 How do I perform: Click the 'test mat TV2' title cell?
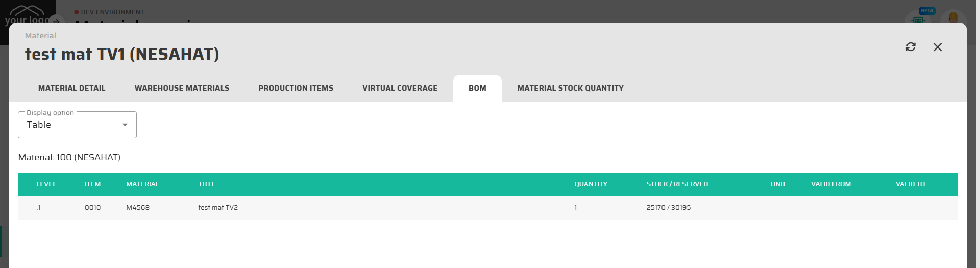tap(218, 208)
